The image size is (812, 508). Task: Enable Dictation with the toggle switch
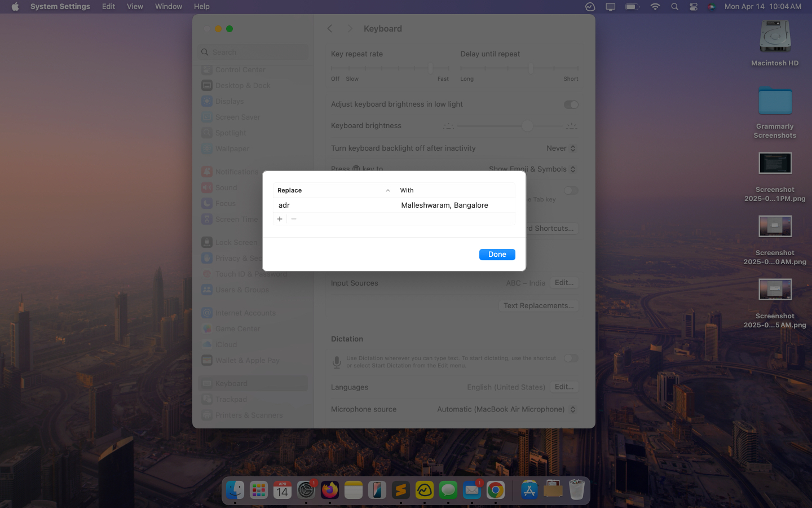571,358
